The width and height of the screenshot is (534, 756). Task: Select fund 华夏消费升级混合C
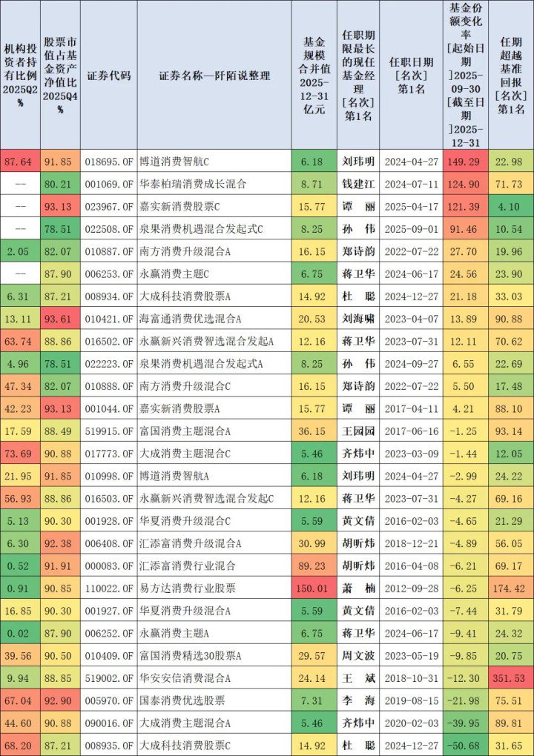[x=185, y=521]
